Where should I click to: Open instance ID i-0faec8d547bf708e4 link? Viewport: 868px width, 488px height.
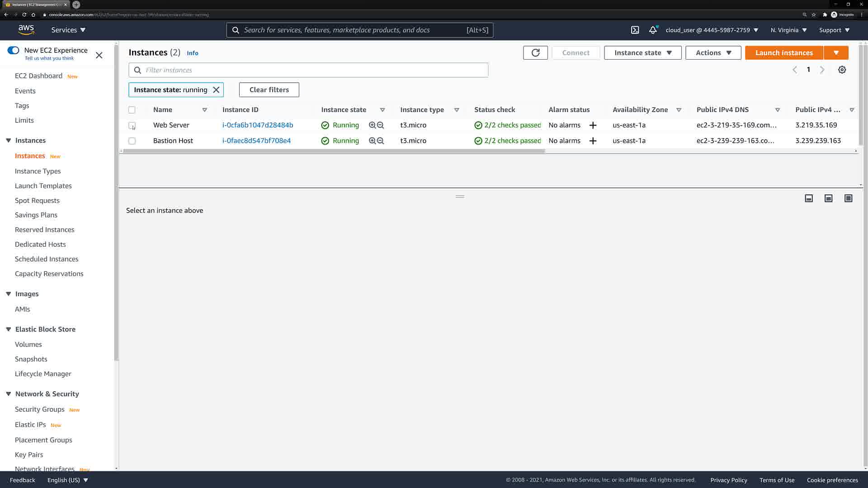(256, 141)
